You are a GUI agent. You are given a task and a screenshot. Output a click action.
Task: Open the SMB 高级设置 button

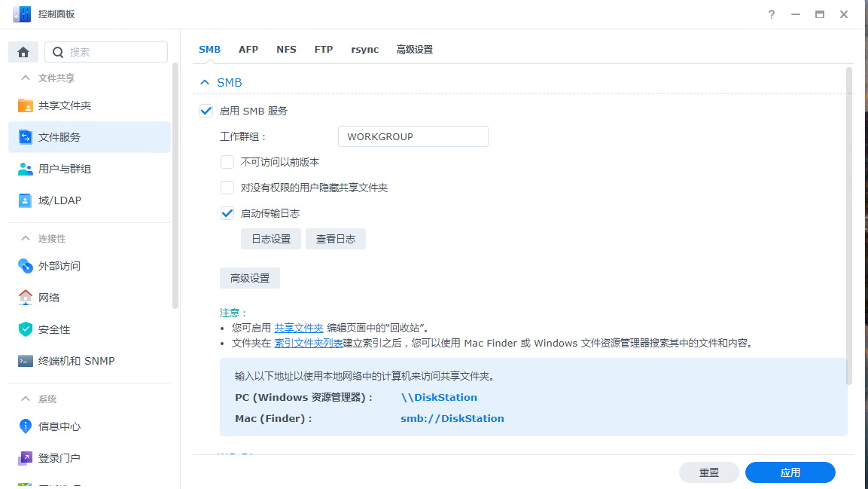pos(250,278)
